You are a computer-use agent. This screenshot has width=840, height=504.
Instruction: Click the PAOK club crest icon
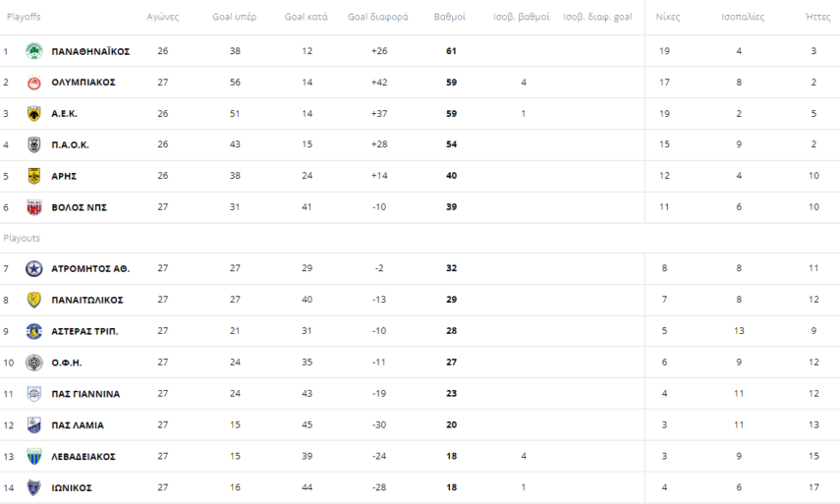[x=34, y=145]
